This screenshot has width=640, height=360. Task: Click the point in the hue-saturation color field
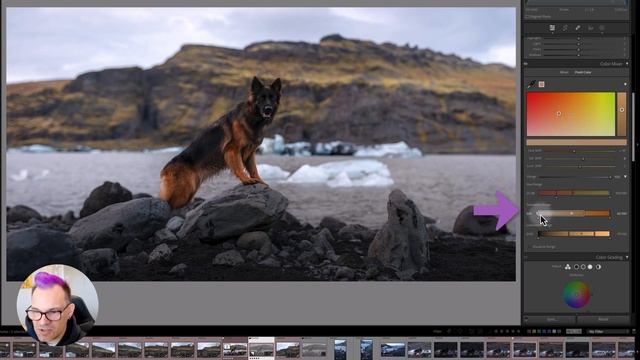coord(559,114)
